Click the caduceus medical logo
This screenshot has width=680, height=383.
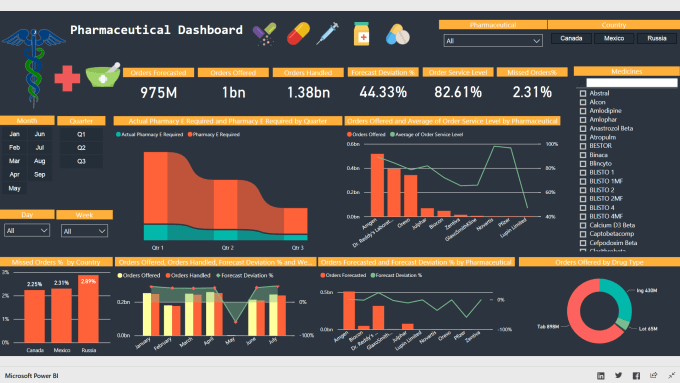[x=34, y=67]
